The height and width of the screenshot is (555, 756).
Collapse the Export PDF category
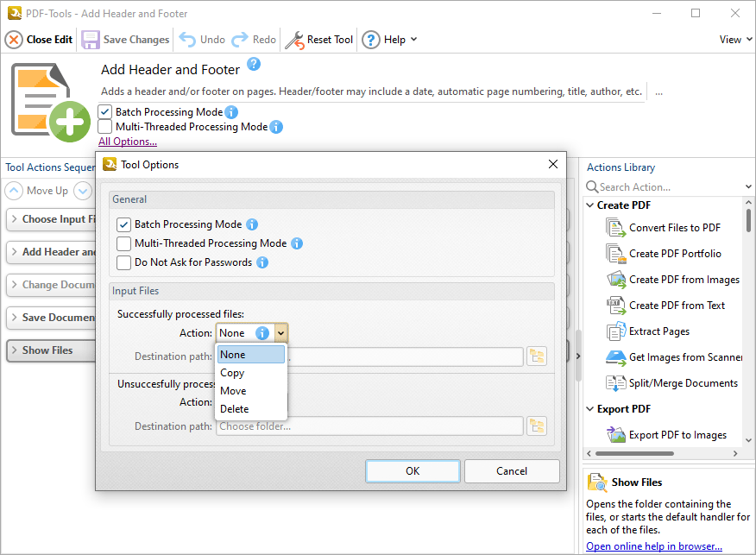coord(590,409)
